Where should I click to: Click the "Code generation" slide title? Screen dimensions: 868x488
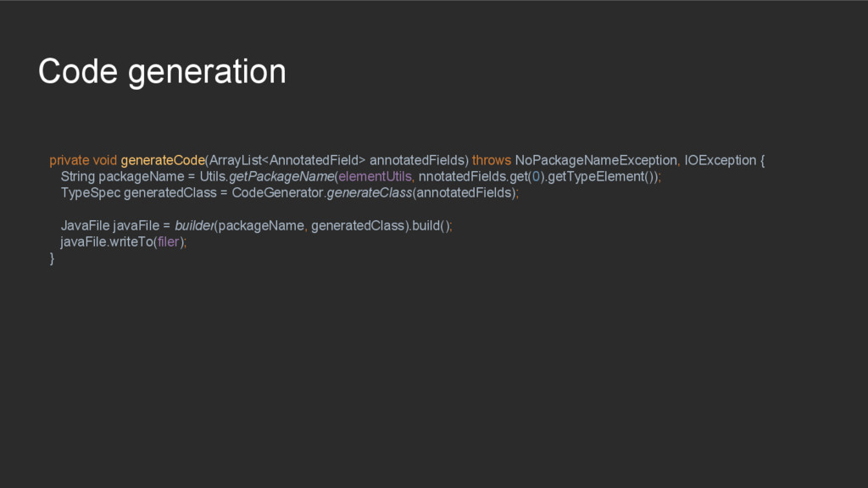[162, 72]
